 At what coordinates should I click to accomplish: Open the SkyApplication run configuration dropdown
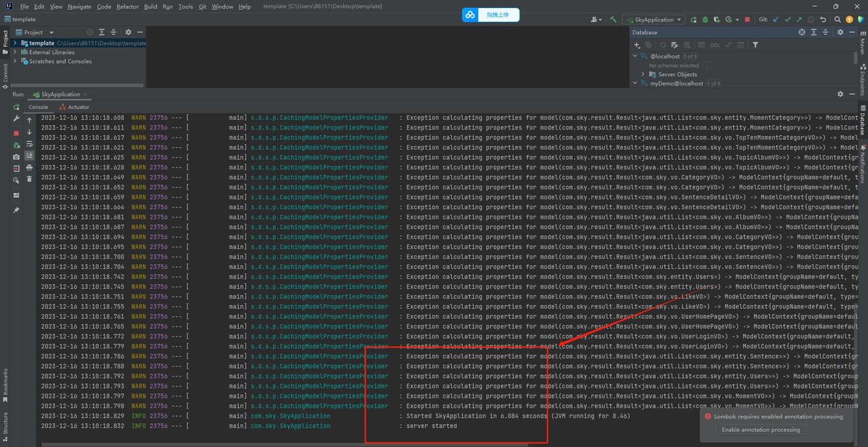click(654, 20)
